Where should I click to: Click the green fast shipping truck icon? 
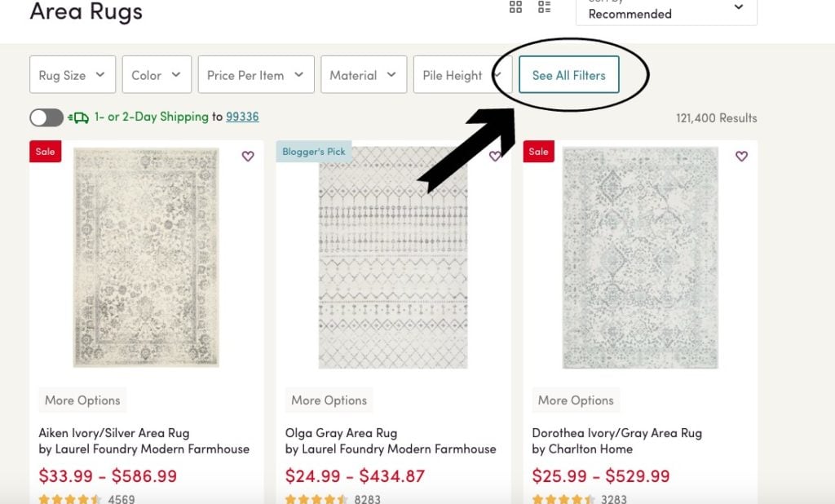[79, 117]
